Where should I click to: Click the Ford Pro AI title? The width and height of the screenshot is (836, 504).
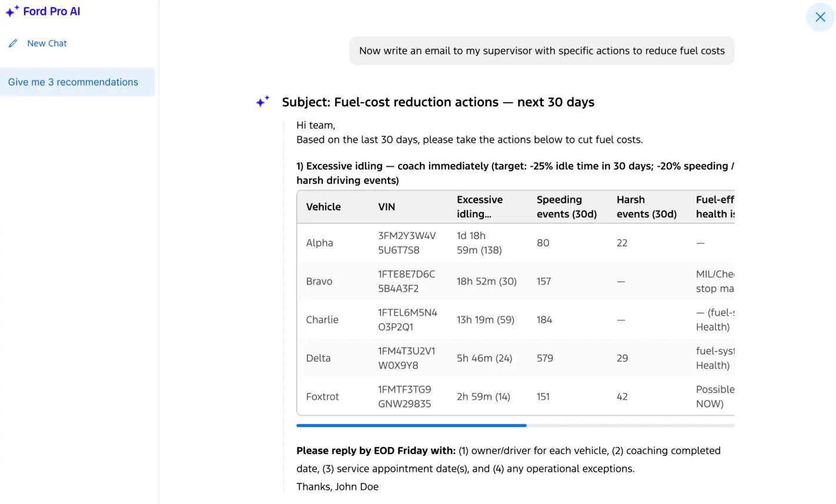click(52, 11)
